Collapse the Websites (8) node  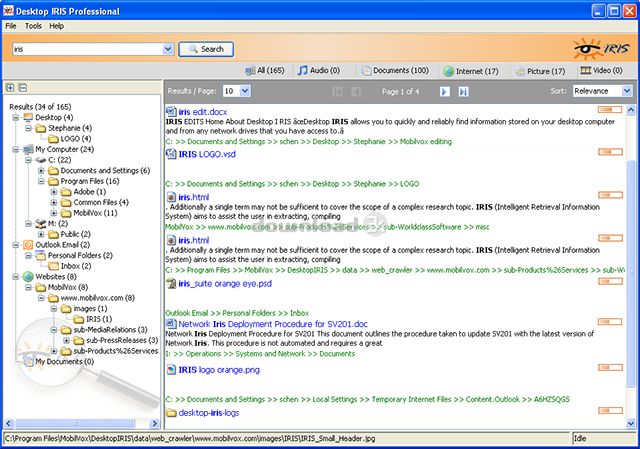click(x=15, y=276)
